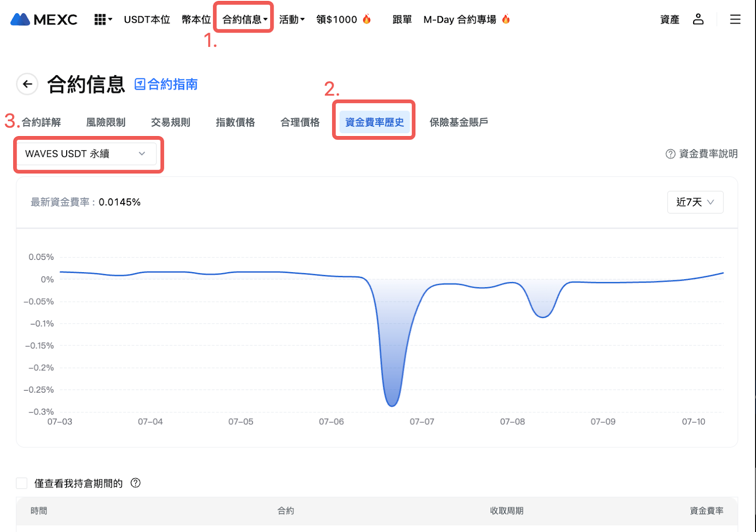The height and width of the screenshot is (532, 756).
Task: Switch to the 保險基金賬戶 tab
Action: tap(458, 122)
